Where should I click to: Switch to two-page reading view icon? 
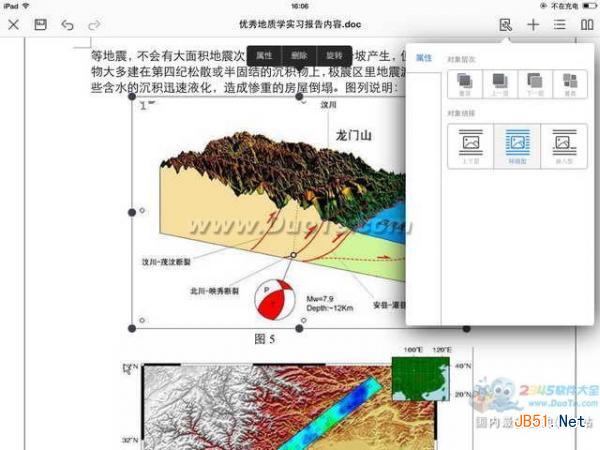point(587,23)
